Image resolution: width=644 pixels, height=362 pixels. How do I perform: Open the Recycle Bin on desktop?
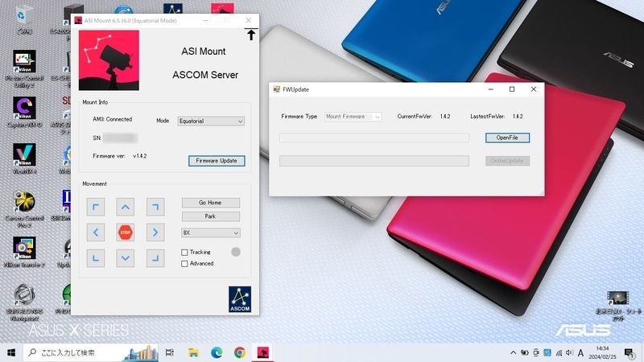point(24,19)
